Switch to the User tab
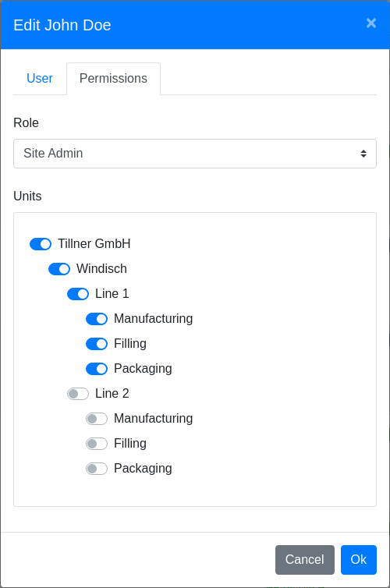390x588 pixels. pos(40,79)
